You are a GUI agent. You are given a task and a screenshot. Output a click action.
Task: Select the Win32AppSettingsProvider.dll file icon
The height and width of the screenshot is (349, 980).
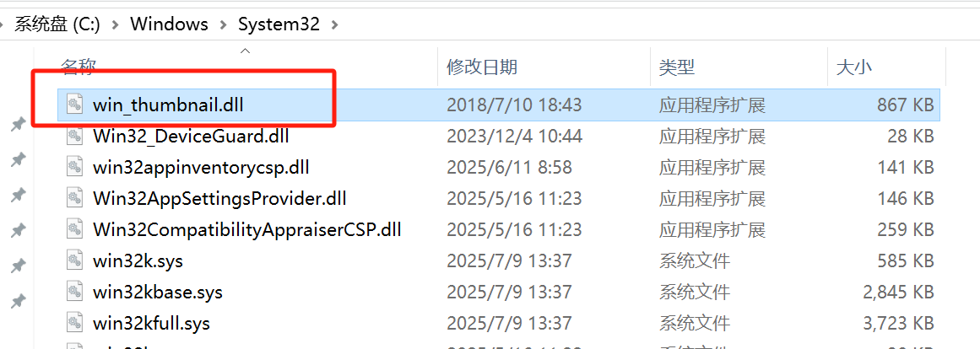(75, 198)
